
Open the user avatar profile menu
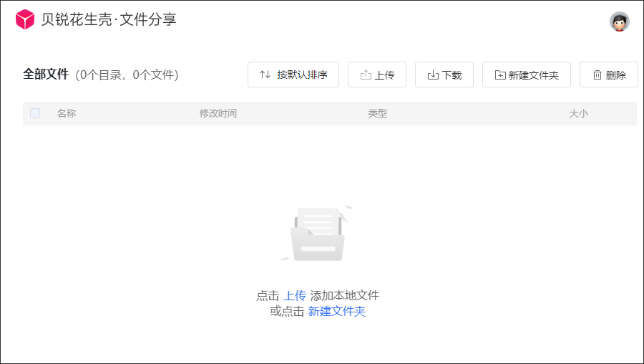pos(619,21)
